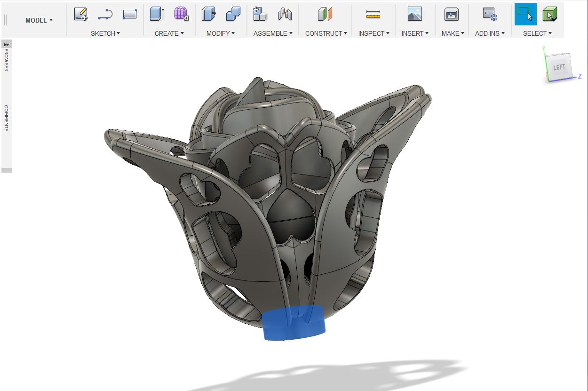Click the 3D Print make icon
Screen dimensions: 588x391
click(x=452, y=15)
